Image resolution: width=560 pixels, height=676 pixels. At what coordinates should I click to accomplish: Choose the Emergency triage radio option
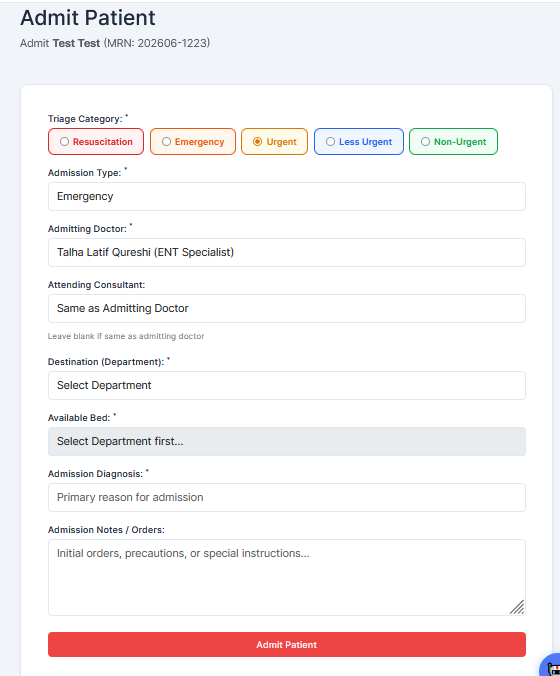click(193, 141)
